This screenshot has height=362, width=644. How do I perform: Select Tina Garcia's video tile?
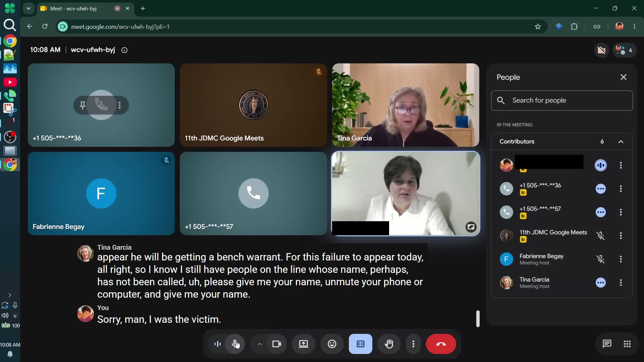(406, 105)
